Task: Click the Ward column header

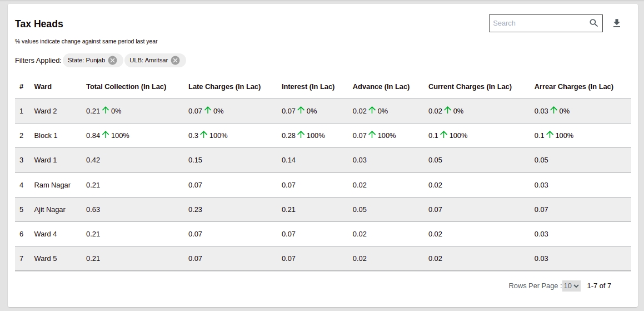Action: 43,87
